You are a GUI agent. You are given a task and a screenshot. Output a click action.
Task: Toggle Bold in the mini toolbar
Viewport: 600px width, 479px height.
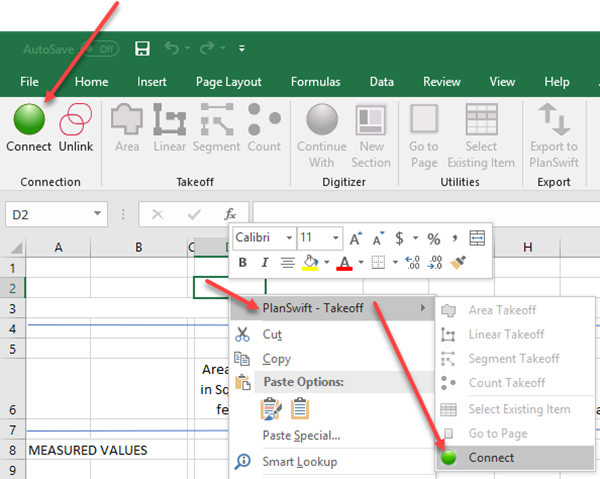pyautogui.click(x=242, y=262)
